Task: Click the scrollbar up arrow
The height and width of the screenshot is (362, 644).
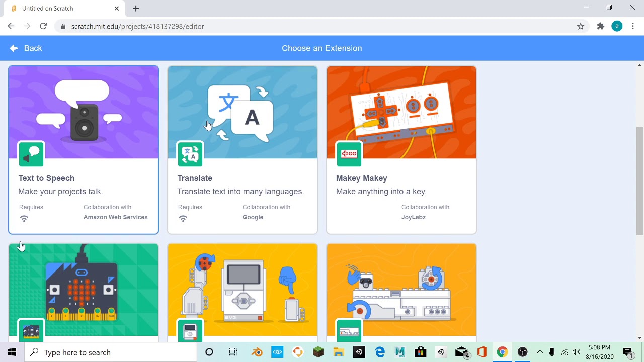Action: point(639,65)
